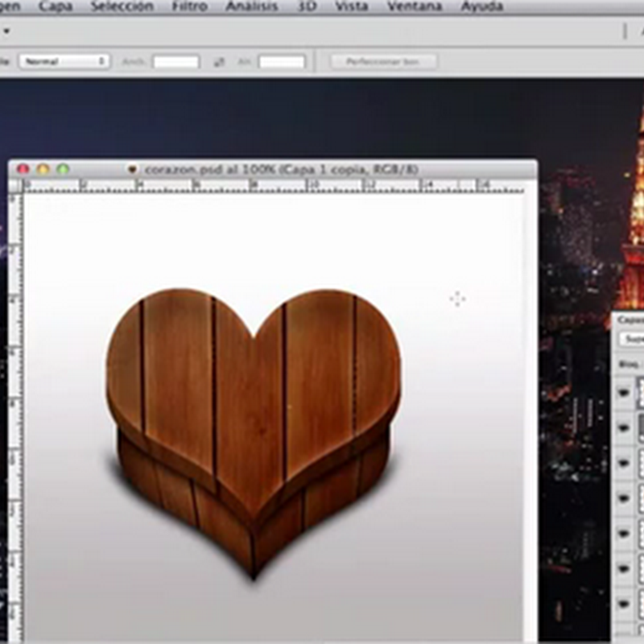Click into the Anch. width input field
Viewport: 644px width, 644px height.
click(175, 62)
